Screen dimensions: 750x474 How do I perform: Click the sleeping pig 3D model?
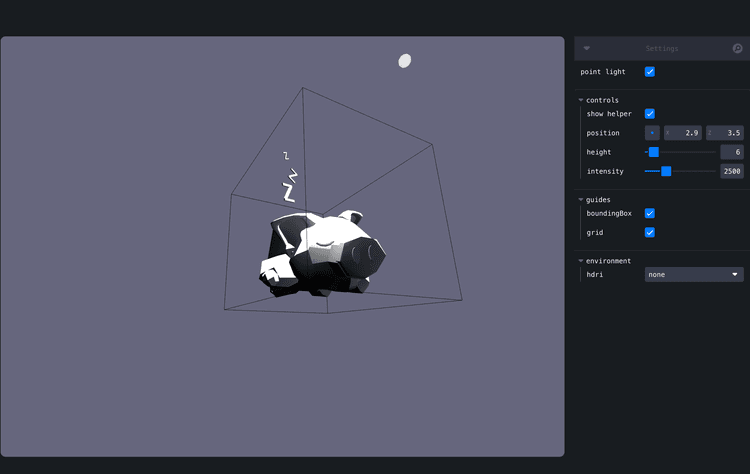pyautogui.click(x=325, y=253)
